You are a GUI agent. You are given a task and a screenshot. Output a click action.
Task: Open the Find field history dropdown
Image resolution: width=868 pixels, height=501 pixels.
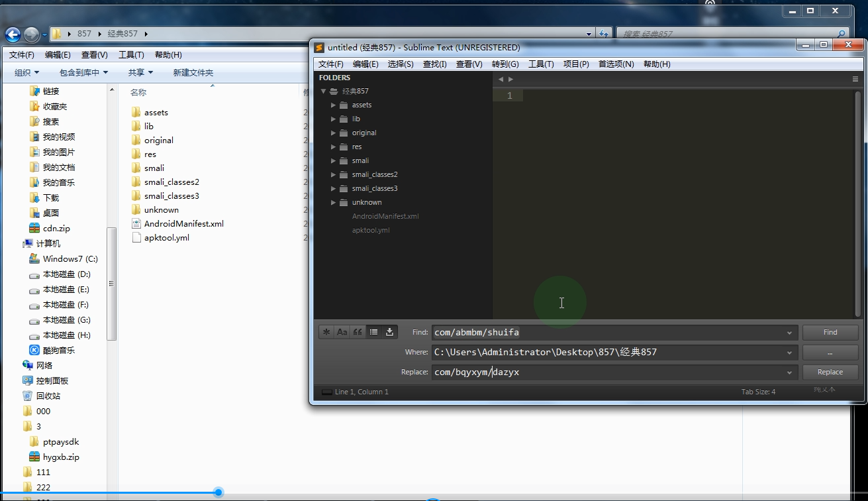tap(789, 333)
